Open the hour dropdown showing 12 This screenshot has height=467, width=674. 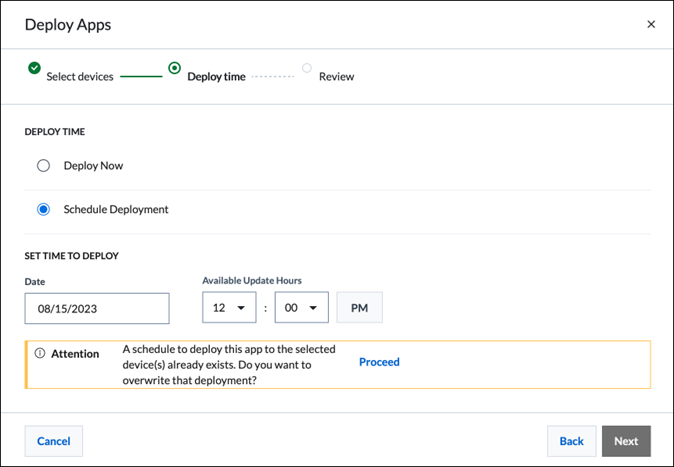(229, 308)
